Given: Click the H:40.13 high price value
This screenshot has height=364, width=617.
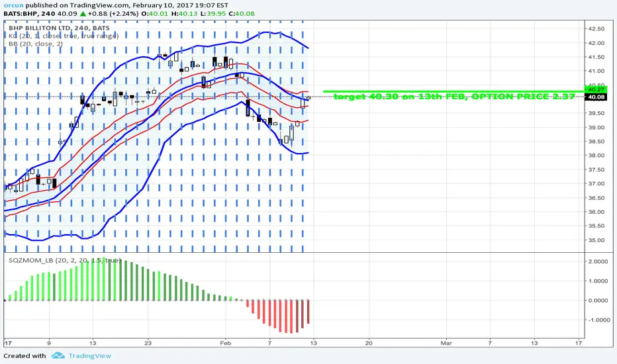Looking at the screenshot, I should [184, 14].
